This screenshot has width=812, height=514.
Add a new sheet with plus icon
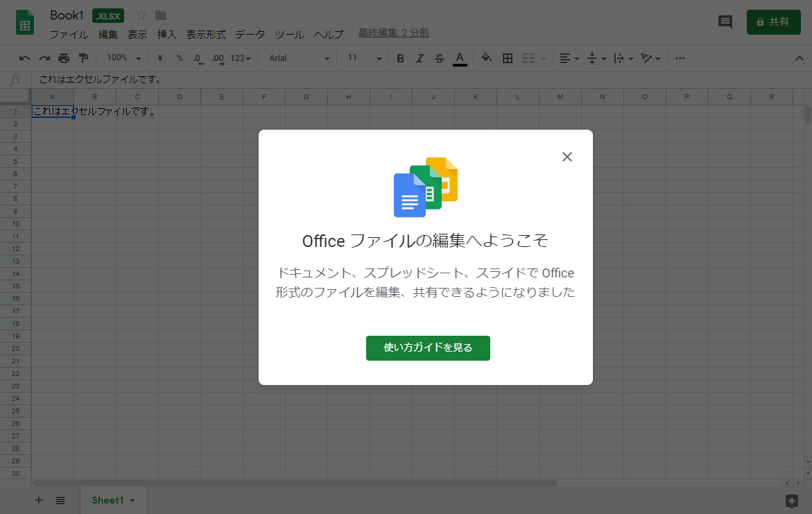(x=39, y=500)
